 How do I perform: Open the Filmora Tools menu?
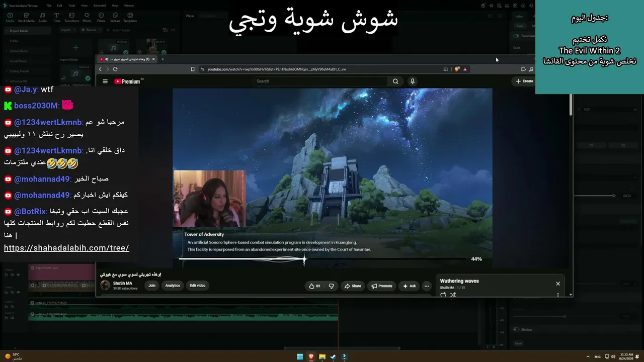coord(72,6)
